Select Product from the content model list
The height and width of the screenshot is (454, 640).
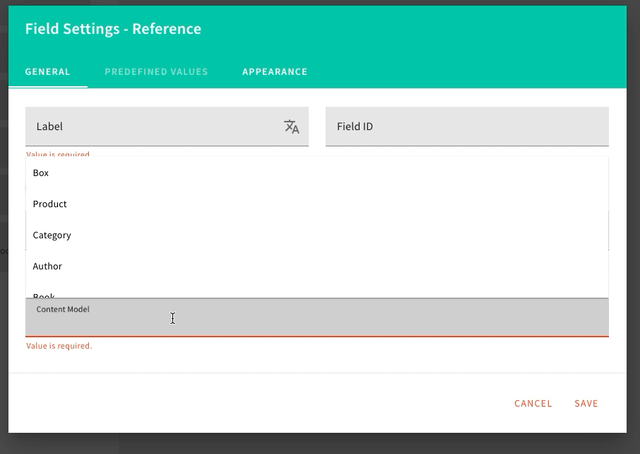[x=317, y=204]
